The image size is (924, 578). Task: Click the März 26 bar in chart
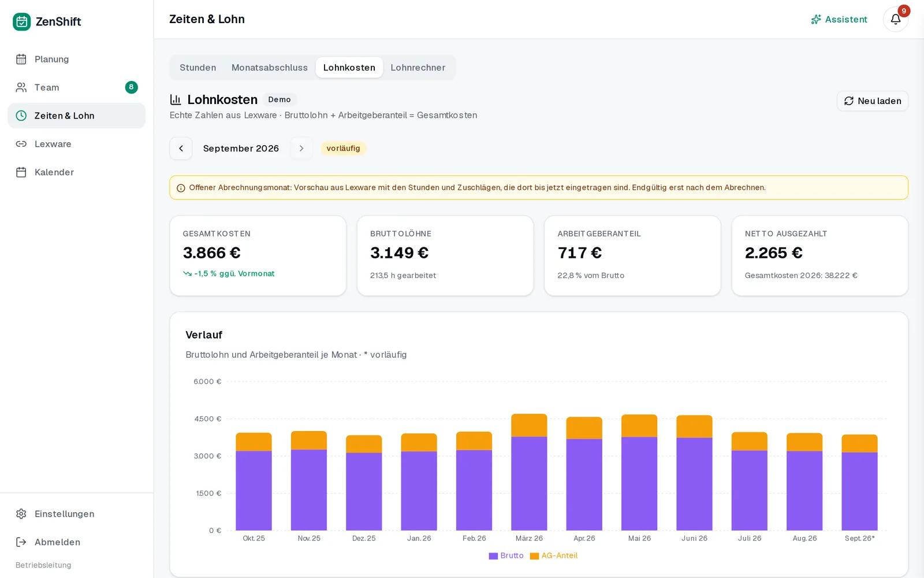(x=529, y=472)
